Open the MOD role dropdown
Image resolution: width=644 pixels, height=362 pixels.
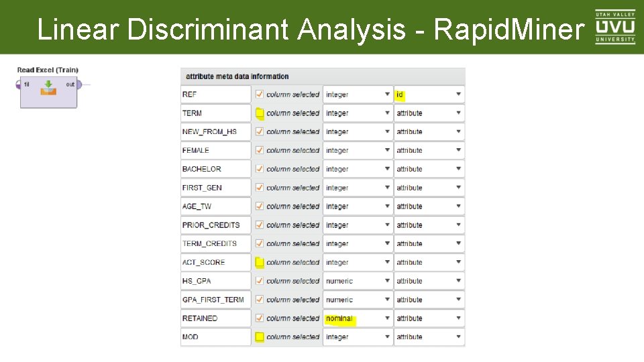click(x=429, y=337)
